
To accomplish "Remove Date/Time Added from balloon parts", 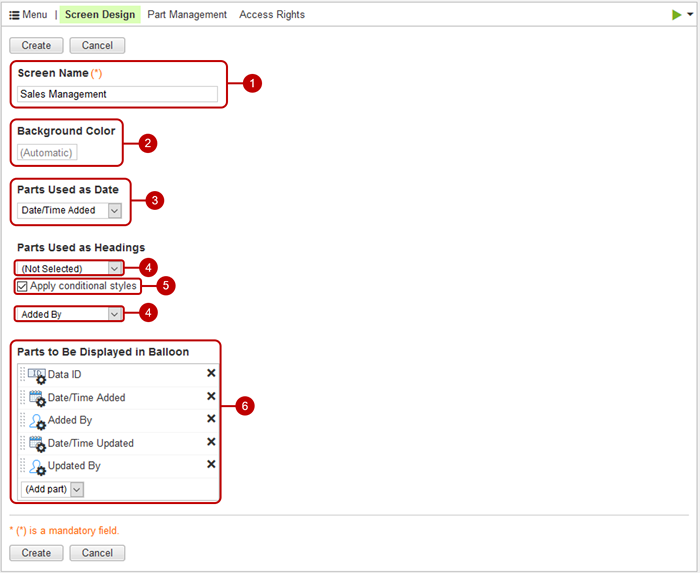I will coord(211,396).
